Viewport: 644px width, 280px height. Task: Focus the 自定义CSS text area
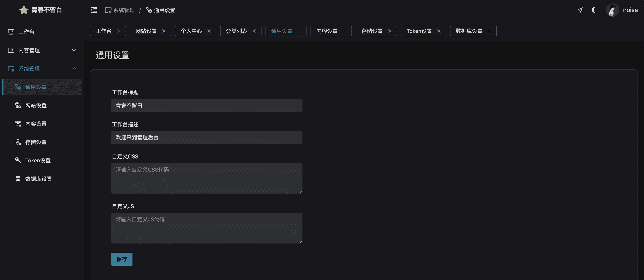[x=207, y=178]
